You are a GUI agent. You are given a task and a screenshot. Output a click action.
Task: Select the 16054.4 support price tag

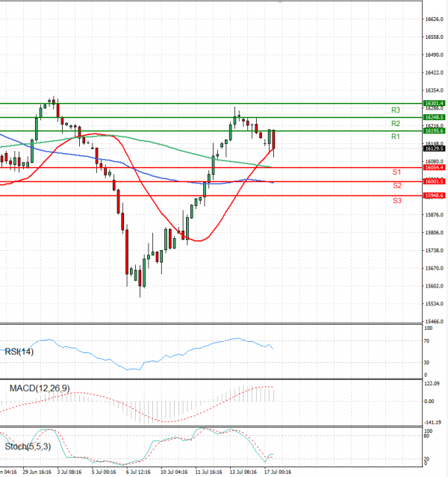click(x=435, y=168)
